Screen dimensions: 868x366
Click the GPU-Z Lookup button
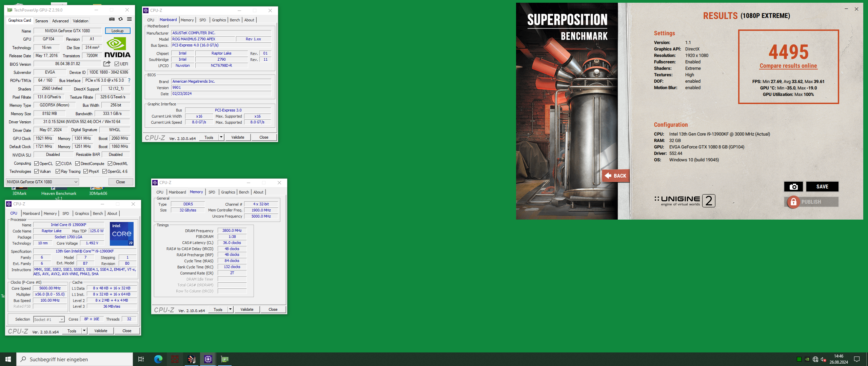point(118,31)
